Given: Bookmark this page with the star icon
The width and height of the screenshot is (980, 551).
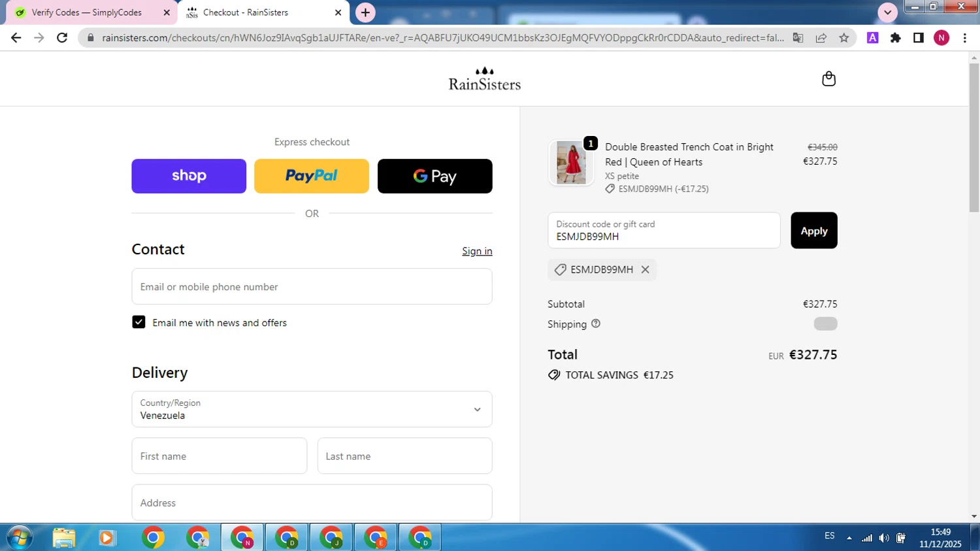Looking at the screenshot, I should 843,38.
